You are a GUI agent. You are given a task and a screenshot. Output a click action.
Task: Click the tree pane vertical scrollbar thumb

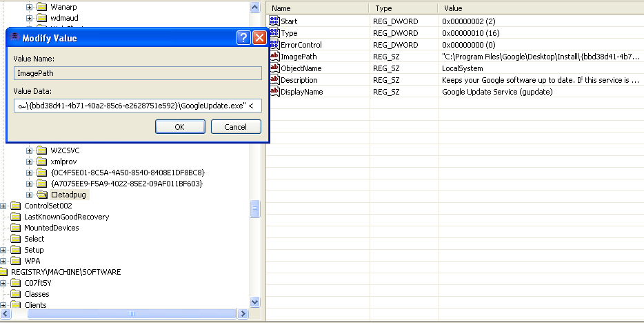pyautogui.click(x=254, y=208)
